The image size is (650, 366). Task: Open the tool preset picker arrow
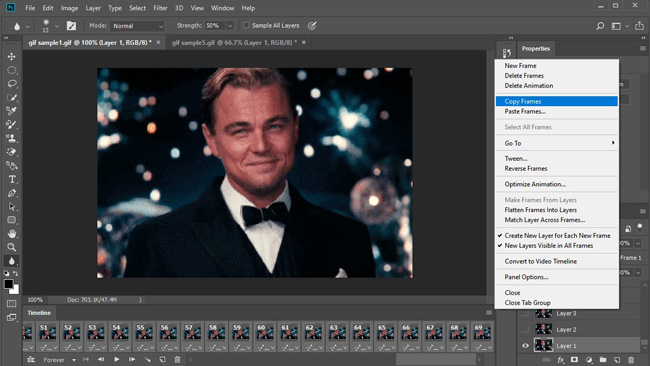pyautogui.click(x=27, y=26)
